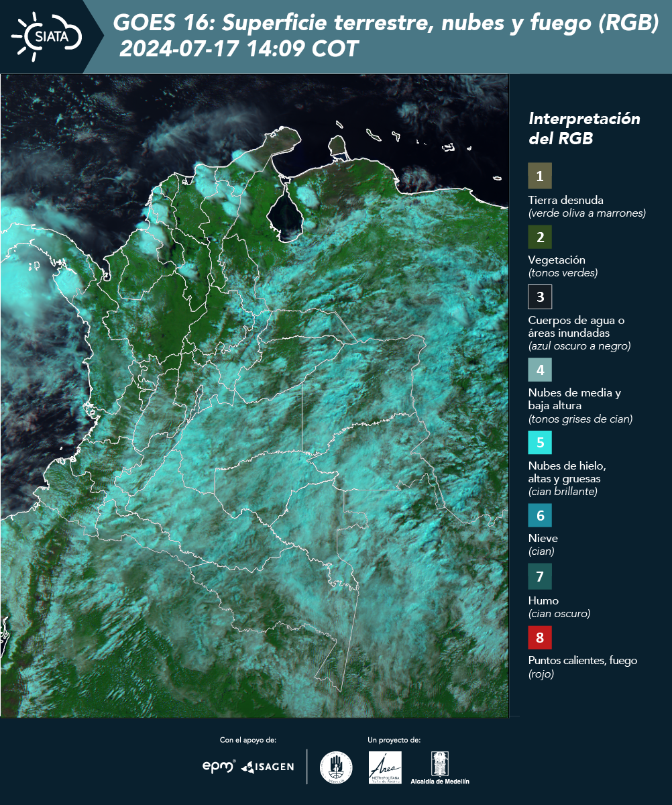Click the epm logo in the footer
The image size is (672, 805).
(219, 766)
